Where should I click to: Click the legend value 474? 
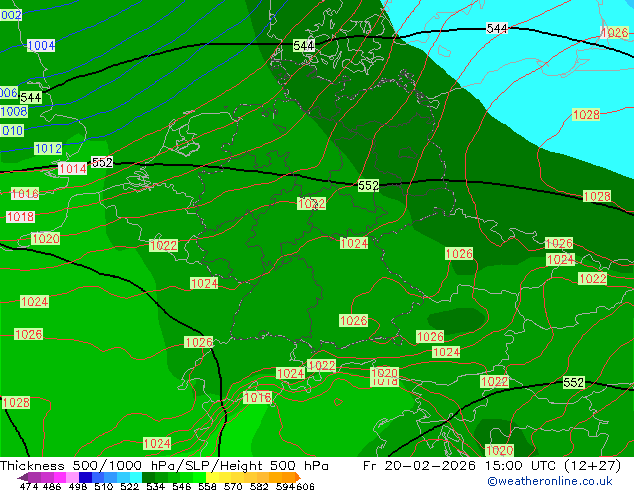pyautogui.click(x=29, y=486)
